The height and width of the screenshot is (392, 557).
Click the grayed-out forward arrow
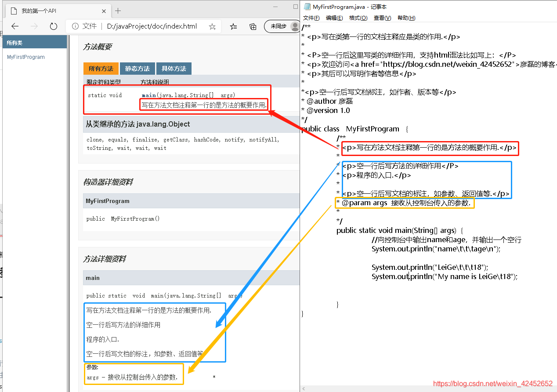coord(34,26)
